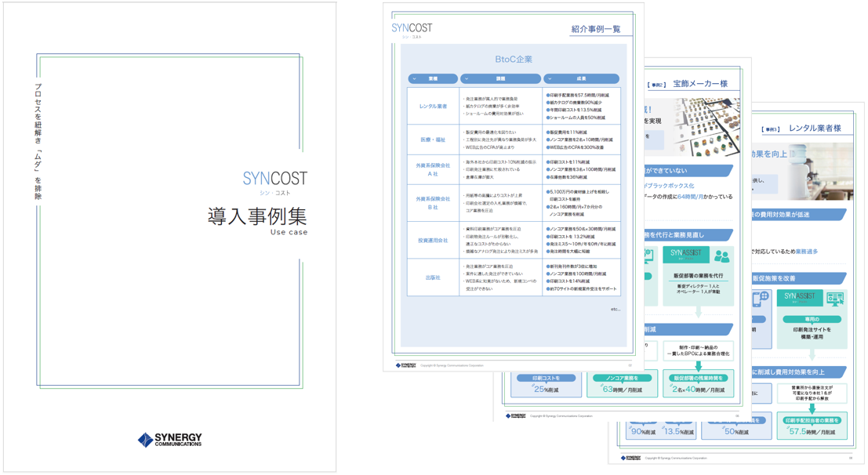Select the 紹介事例一覧 page heading
This screenshot has width=868, height=475.
point(596,29)
